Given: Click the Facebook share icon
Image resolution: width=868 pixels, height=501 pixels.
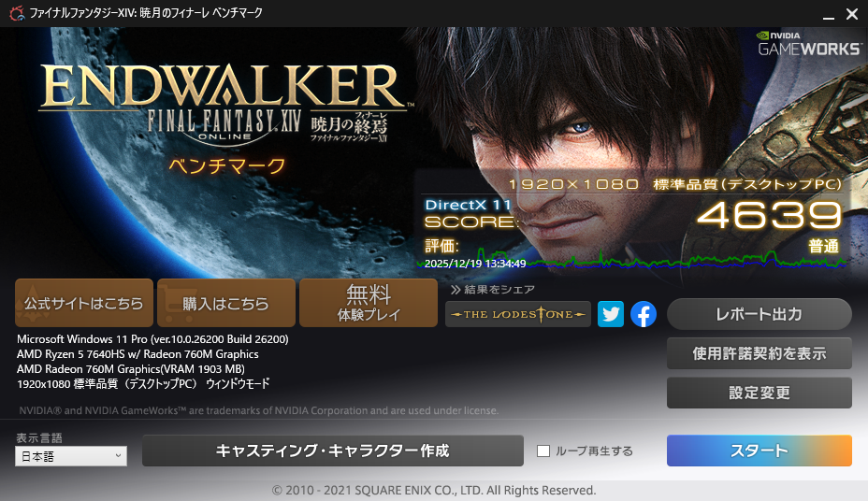Looking at the screenshot, I should [643, 314].
